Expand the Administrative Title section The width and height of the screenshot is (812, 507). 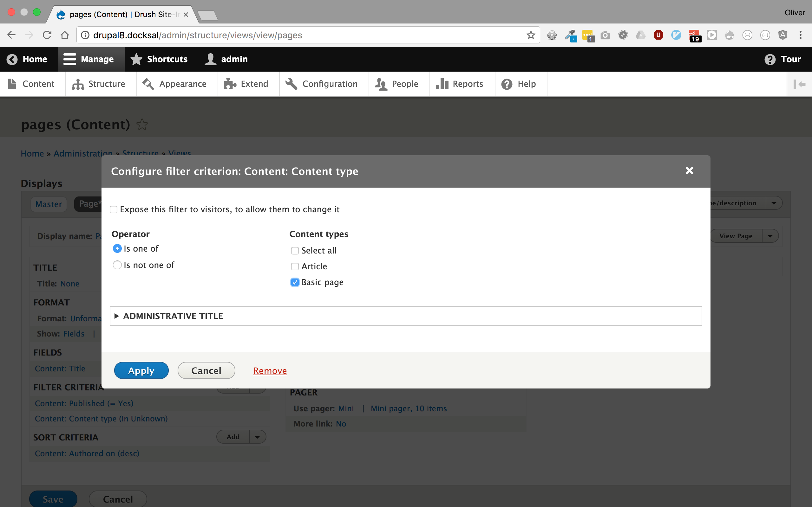click(x=173, y=316)
